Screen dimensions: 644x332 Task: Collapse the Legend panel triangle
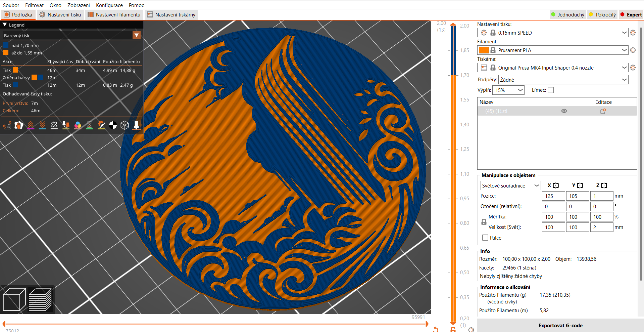(5, 25)
